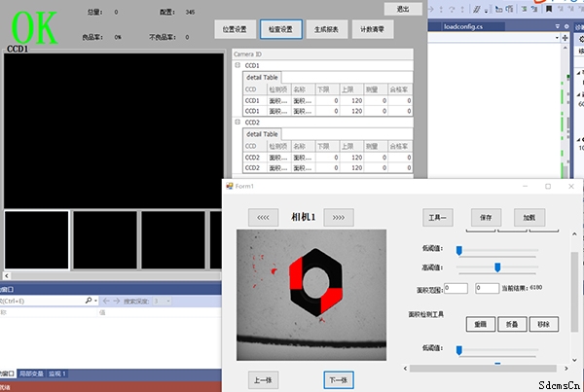This screenshot has height=392, width=584.
Task: Go to next camera with >>>> button
Action: click(x=338, y=217)
